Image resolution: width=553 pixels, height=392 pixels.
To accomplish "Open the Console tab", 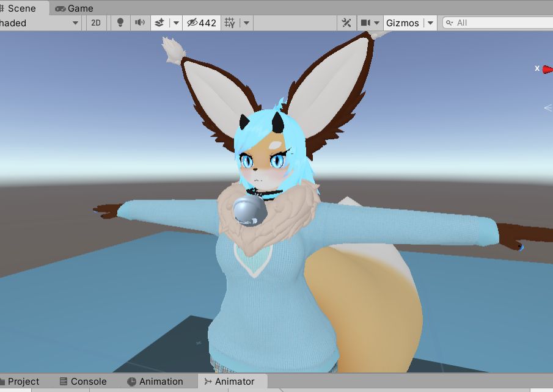I will point(83,382).
